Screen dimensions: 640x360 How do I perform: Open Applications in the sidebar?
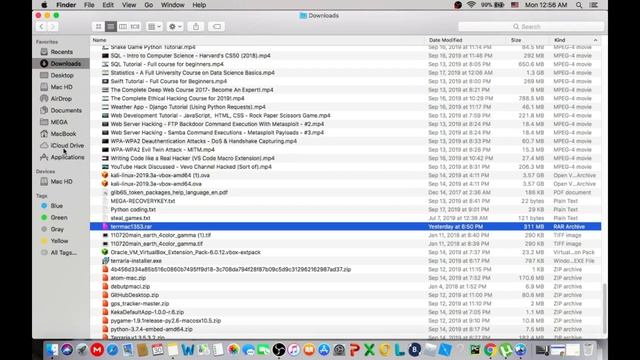(x=67, y=157)
